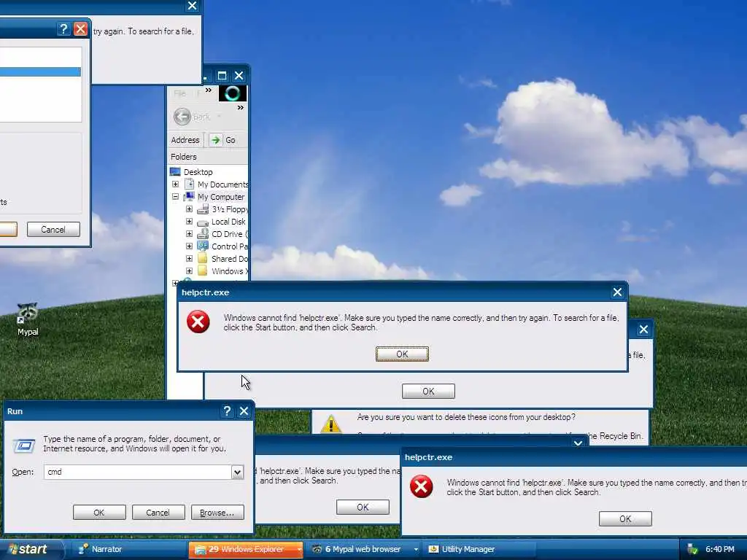Select the CD Drive icon

[x=203, y=234]
